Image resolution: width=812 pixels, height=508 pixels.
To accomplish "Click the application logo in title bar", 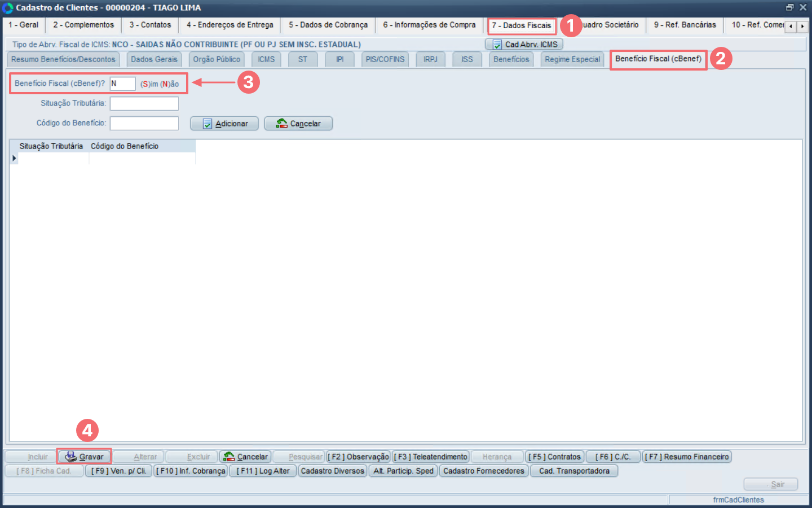I will 8,8.
